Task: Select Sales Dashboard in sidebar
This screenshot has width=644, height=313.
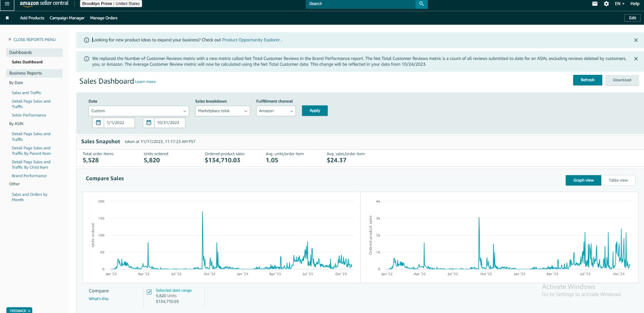Action: tap(27, 62)
